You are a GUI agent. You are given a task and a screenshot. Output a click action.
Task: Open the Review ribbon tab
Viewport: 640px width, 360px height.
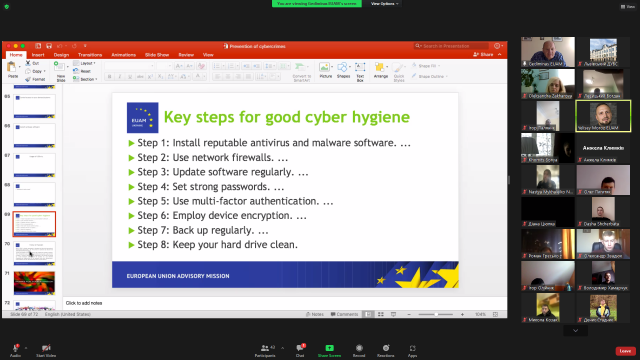(186, 55)
